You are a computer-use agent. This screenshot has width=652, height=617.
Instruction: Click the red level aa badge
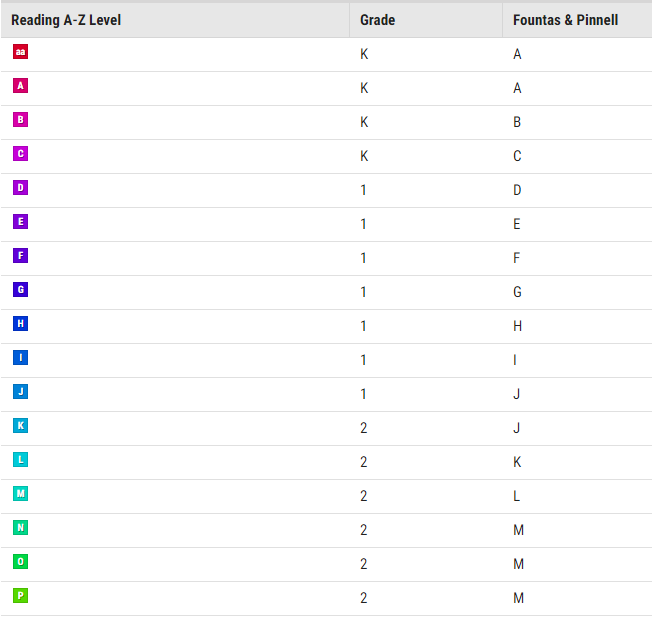pyautogui.click(x=20, y=52)
